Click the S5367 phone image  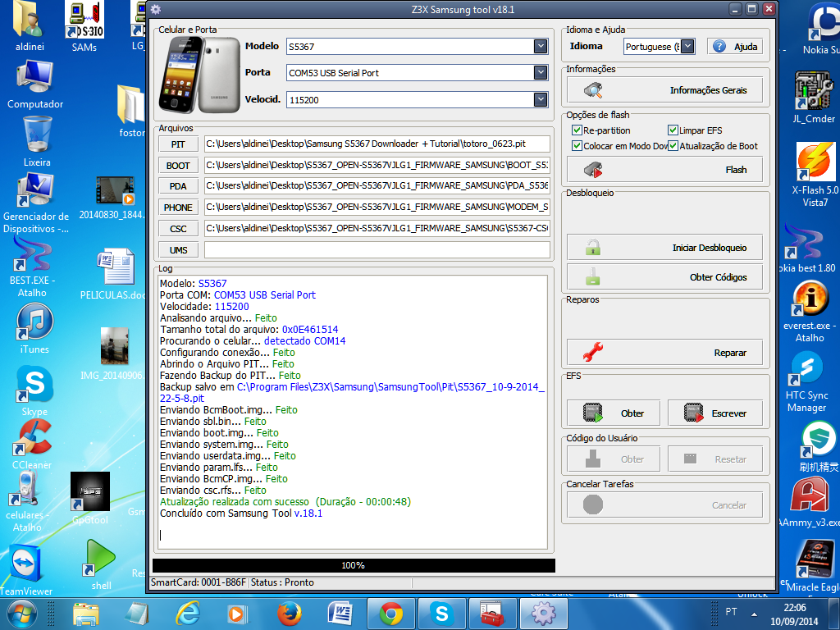[x=199, y=75]
